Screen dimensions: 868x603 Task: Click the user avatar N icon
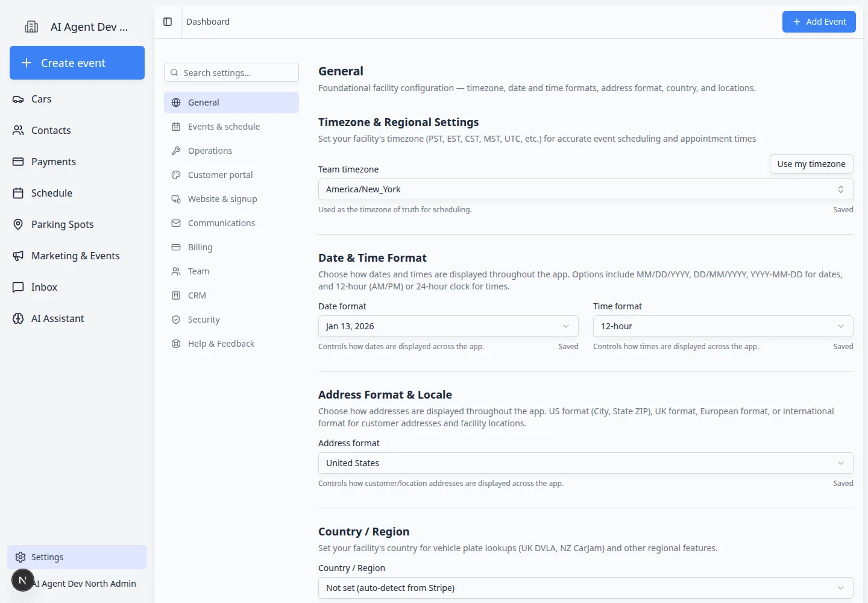coord(23,580)
